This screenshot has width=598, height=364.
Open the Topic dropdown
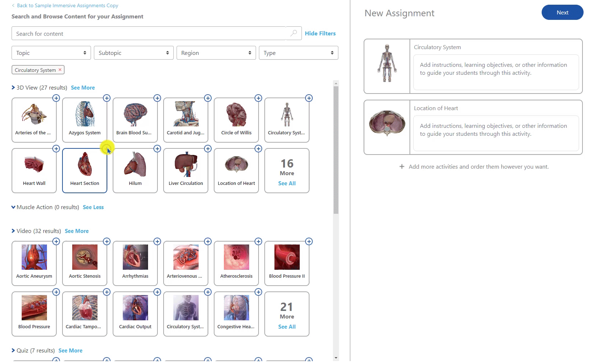coord(51,53)
